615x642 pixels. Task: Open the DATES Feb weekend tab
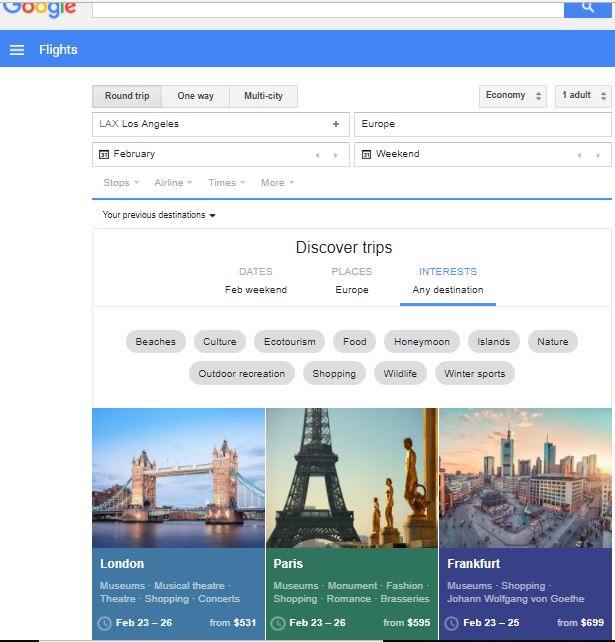click(256, 281)
